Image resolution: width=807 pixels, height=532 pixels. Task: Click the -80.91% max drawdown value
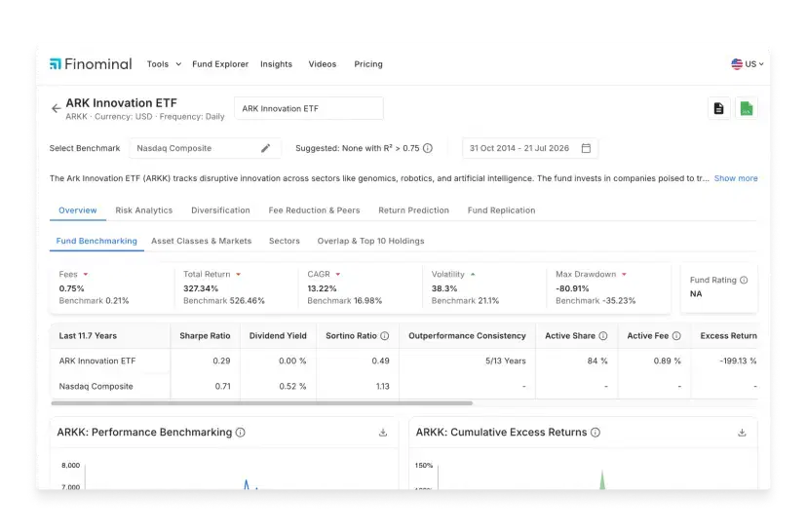click(572, 288)
